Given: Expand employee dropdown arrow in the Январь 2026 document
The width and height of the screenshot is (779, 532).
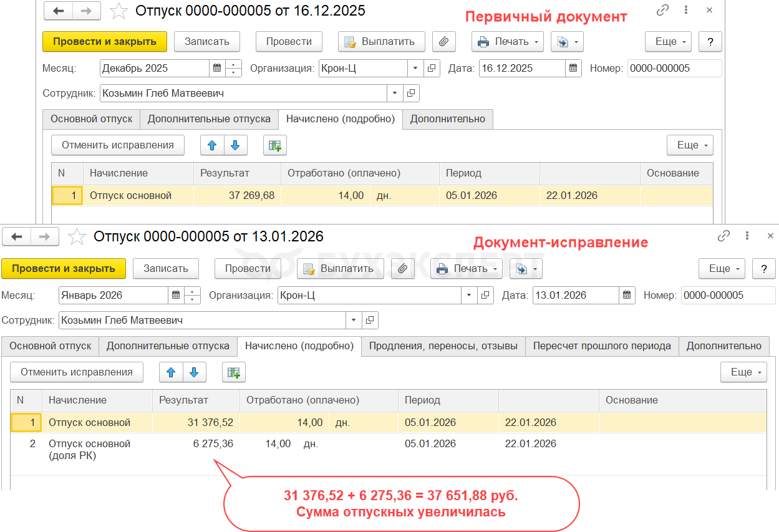Looking at the screenshot, I should (x=354, y=321).
